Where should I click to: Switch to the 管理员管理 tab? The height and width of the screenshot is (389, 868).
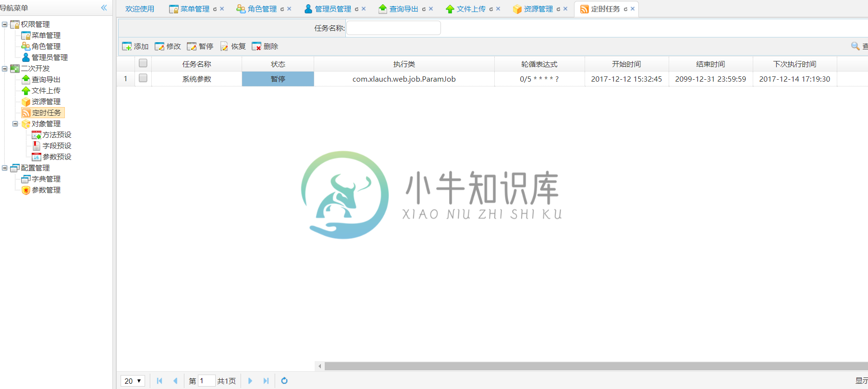point(333,9)
